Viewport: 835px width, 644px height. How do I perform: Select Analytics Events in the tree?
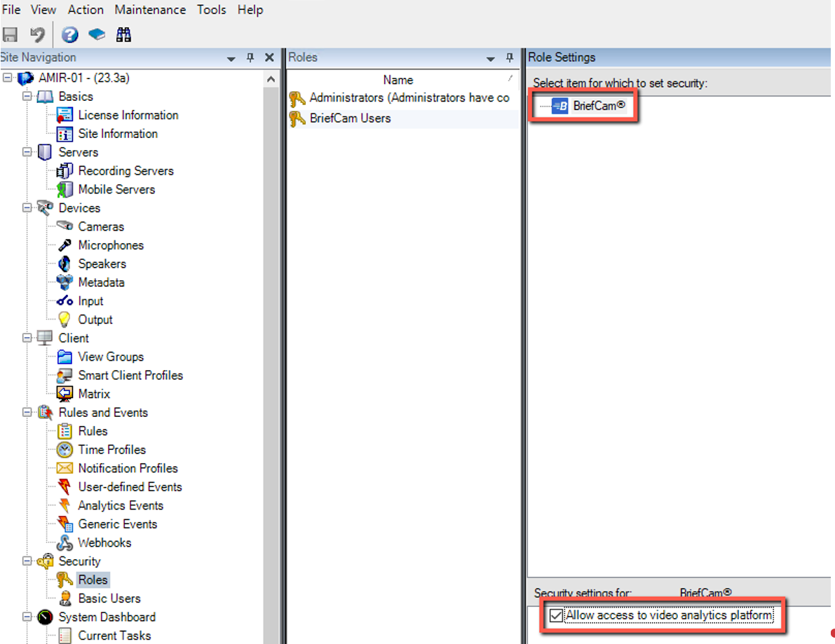click(121, 506)
